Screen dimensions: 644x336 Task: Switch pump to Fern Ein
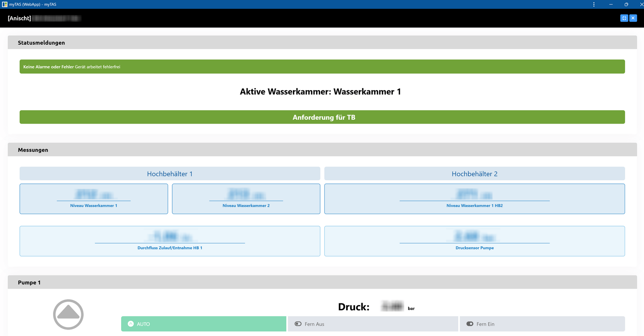542,324
